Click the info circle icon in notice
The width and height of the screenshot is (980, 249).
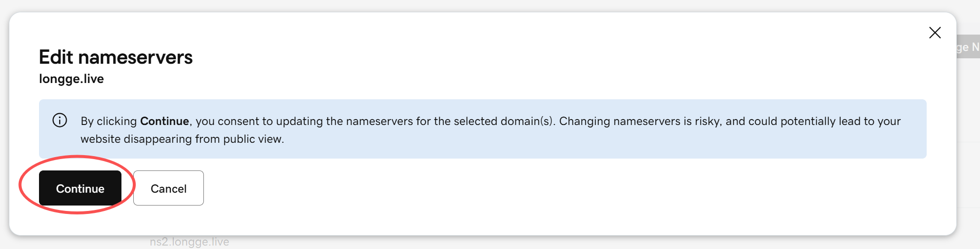tap(60, 121)
